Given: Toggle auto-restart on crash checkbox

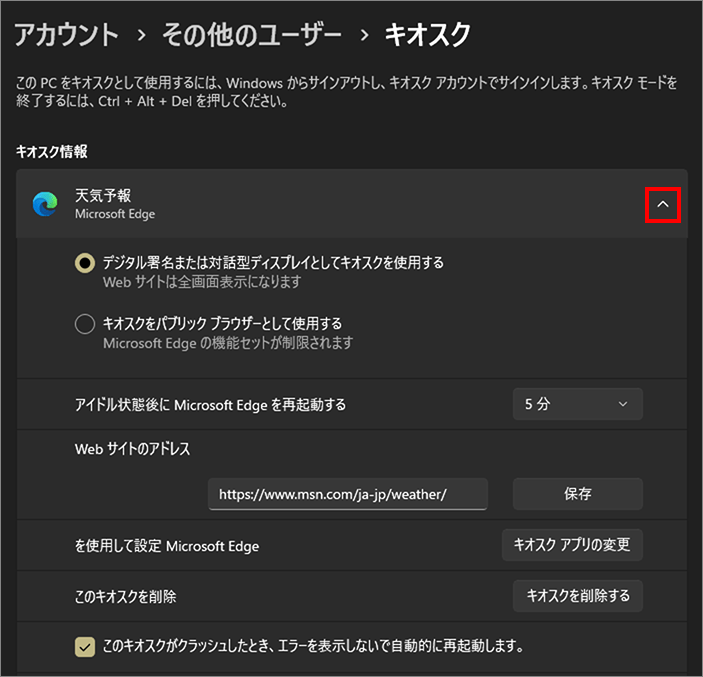Looking at the screenshot, I should click(x=85, y=647).
